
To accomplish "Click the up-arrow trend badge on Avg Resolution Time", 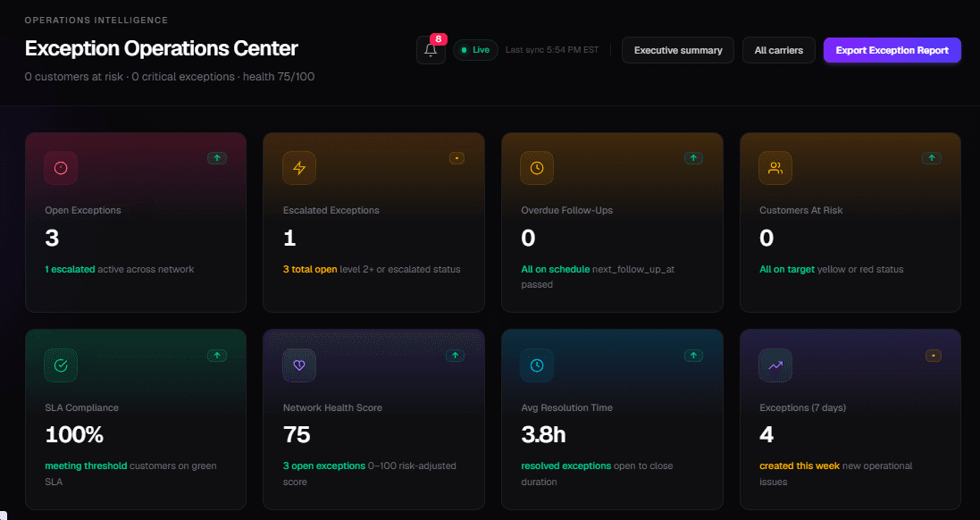I will (693, 356).
